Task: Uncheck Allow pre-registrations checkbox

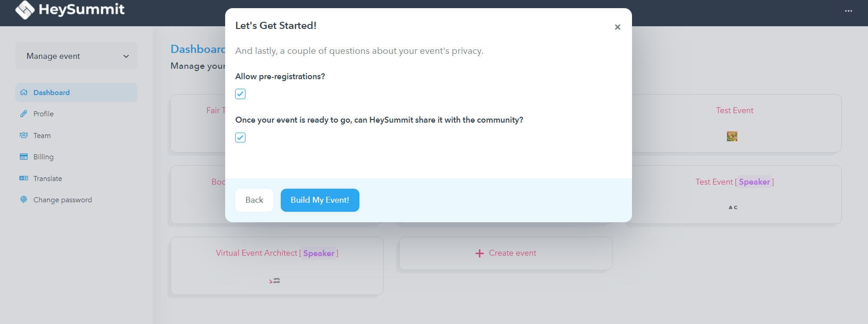Action: (x=241, y=94)
